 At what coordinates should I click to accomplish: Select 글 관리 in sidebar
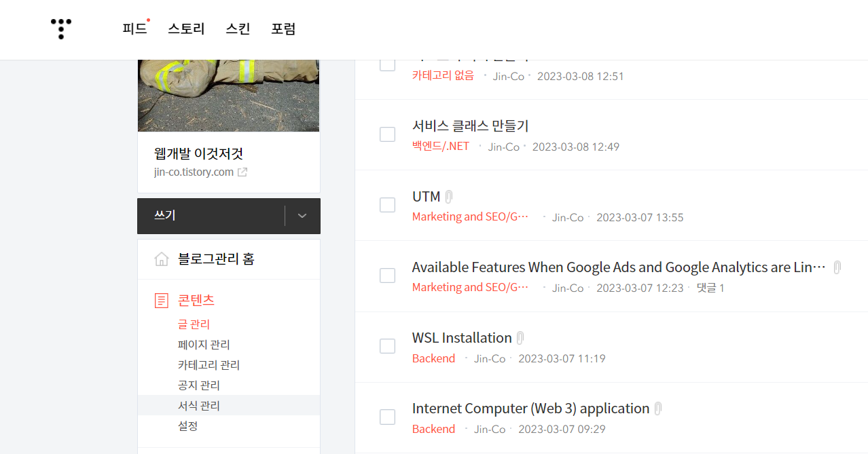pyautogui.click(x=194, y=324)
